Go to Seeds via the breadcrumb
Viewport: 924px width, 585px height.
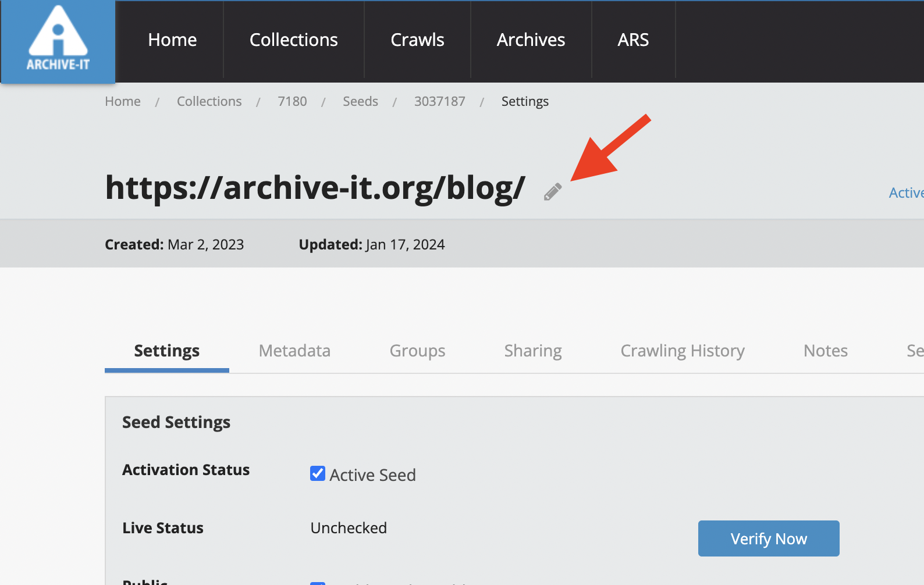click(360, 101)
